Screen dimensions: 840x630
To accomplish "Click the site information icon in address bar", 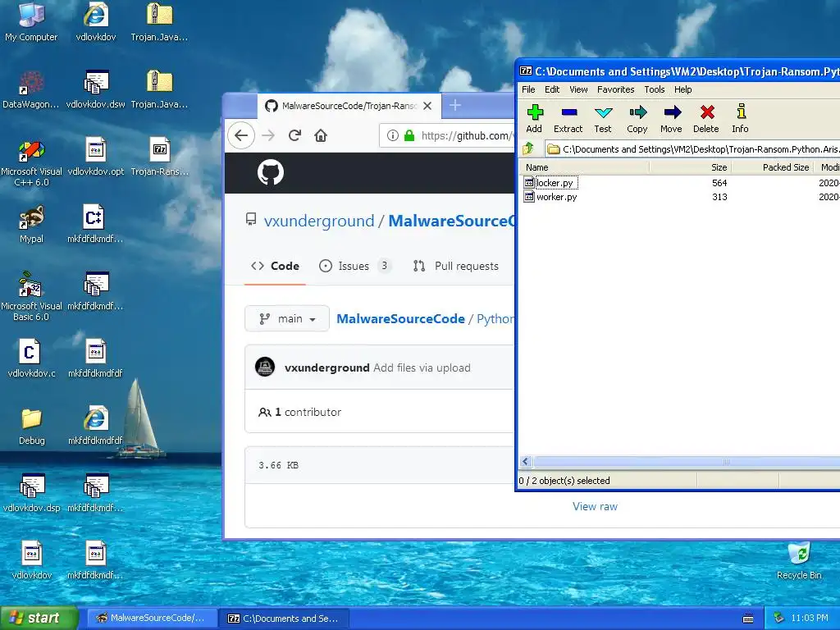I will click(x=393, y=135).
